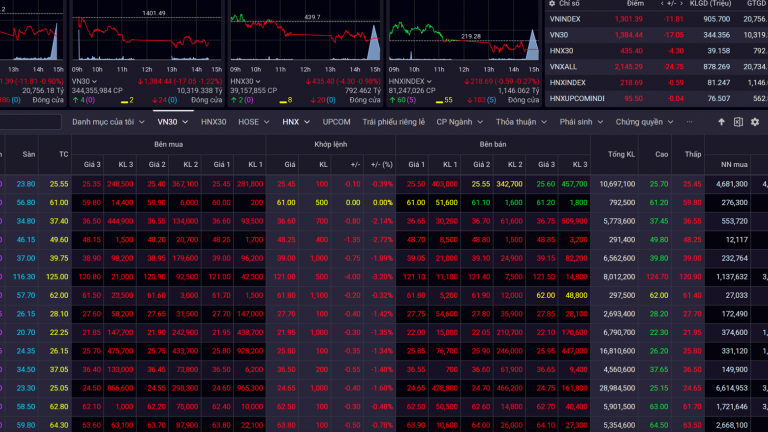Click total volume 16,810,600 cell
Viewport: 768px width, 432px height.
tap(617, 351)
